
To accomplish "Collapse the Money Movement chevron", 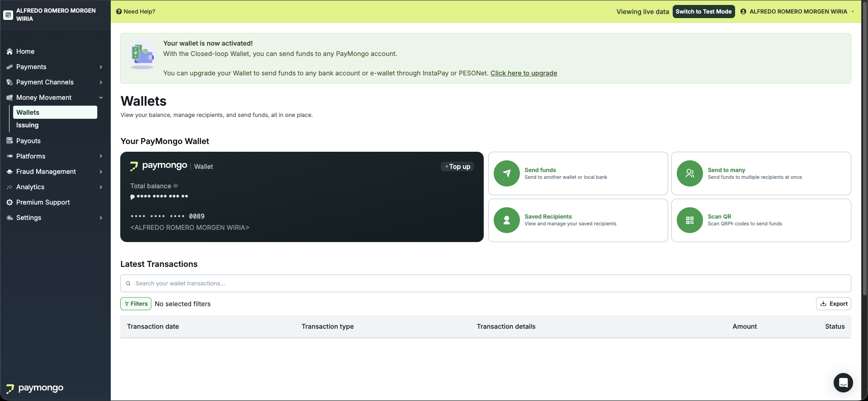I will (101, 98).
